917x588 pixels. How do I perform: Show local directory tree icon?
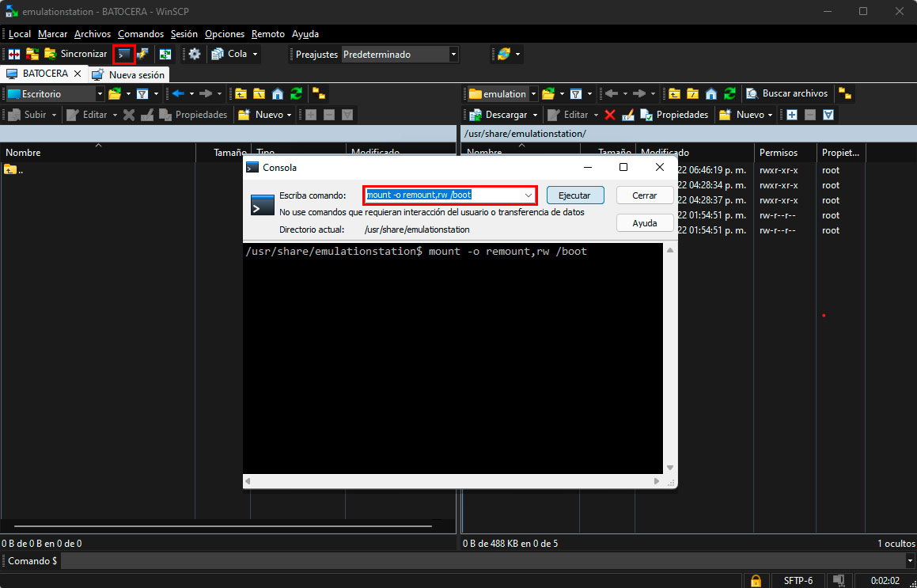(x=319, y=93)
